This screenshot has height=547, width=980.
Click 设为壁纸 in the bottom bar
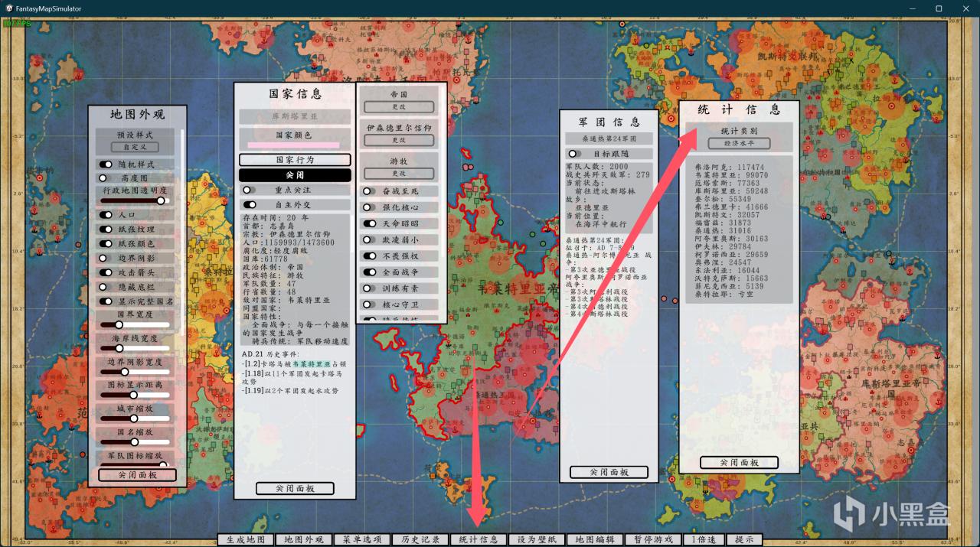(537, 539)
